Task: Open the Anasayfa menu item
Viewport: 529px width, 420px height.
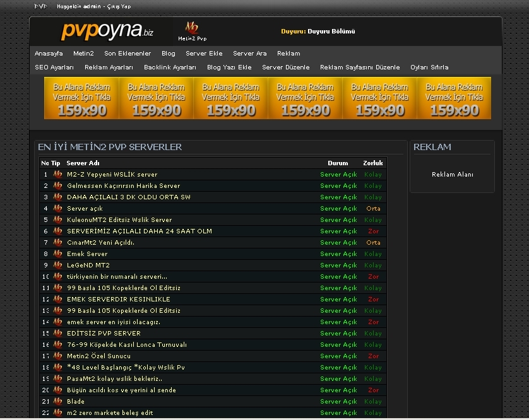Action: [x=49, y=54]
